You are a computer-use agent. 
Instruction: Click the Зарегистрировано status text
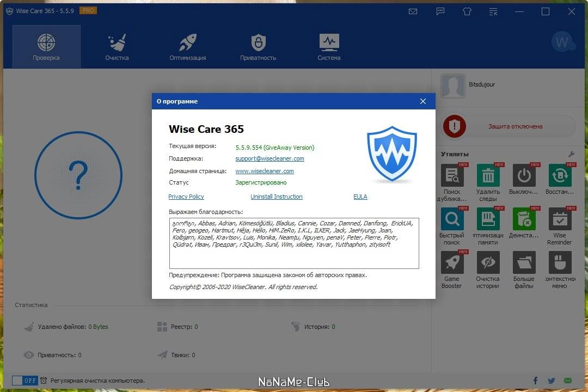pos(261,182)
